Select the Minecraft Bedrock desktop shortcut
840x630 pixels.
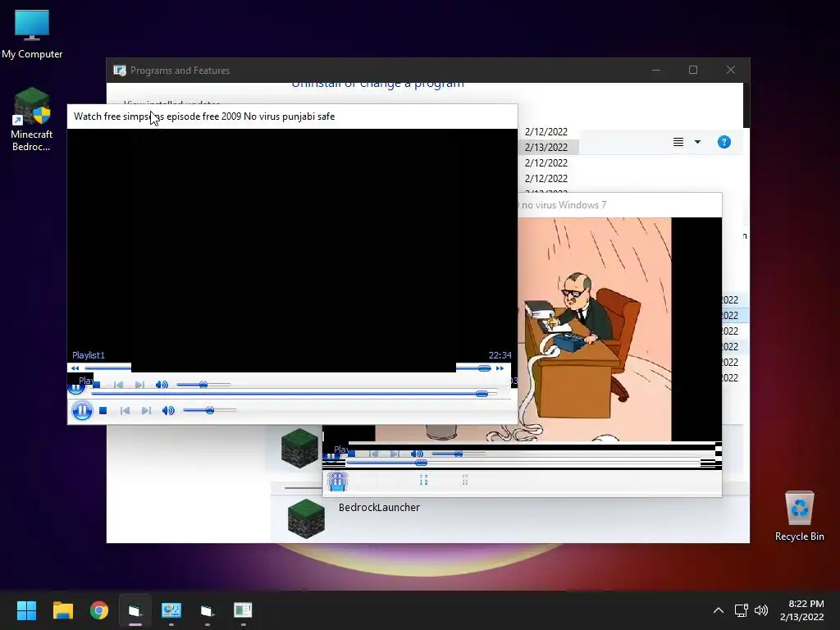(32, 120)
